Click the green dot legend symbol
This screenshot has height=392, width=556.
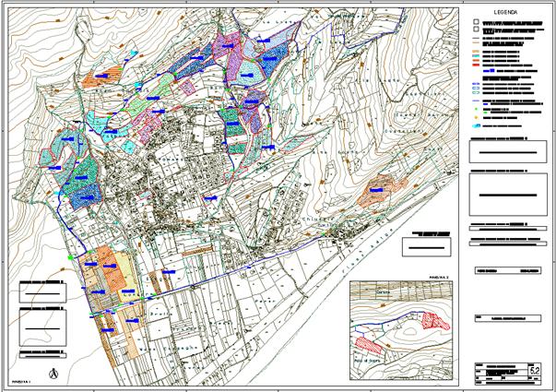pyautogui.click(x=476, y=109)
